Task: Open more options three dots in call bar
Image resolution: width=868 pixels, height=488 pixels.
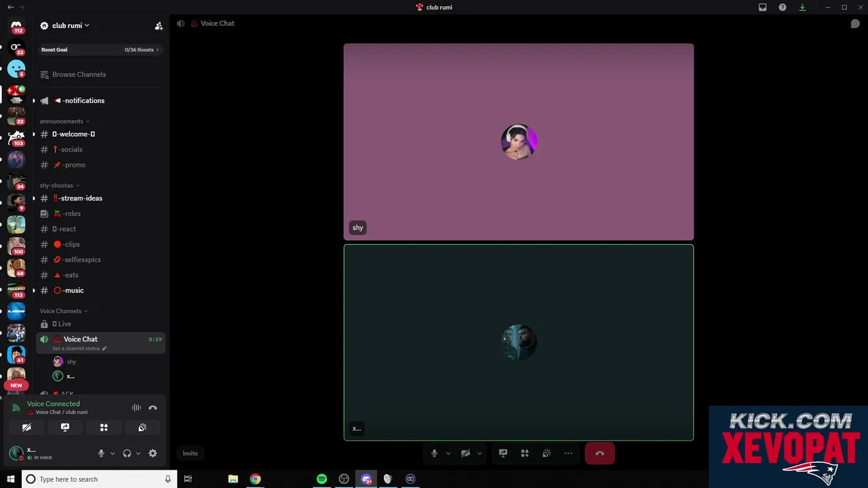Action: click(x=568, y=453)
